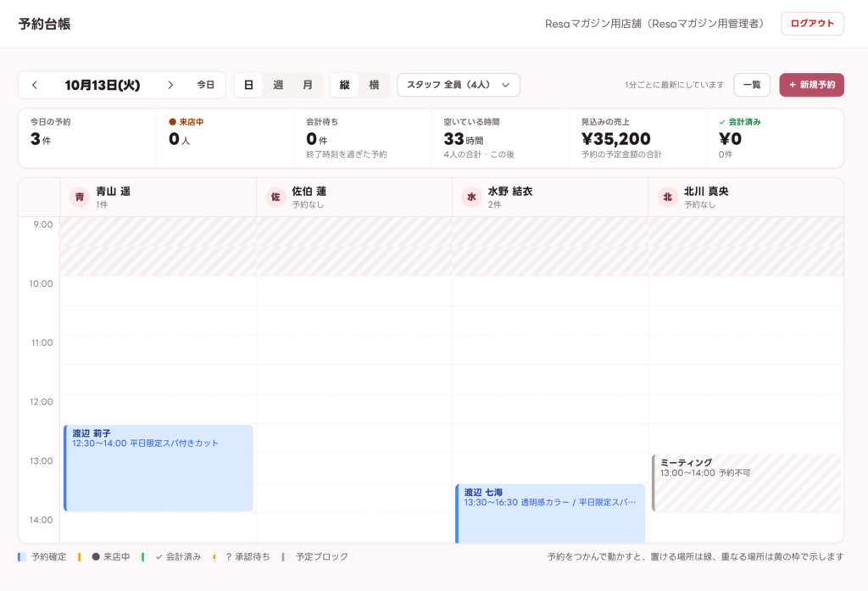Viewport: 868px width, 591px height.
Task: Open the スタッフ 全員（4人） staff dropdown
Action: pos(459,85)
